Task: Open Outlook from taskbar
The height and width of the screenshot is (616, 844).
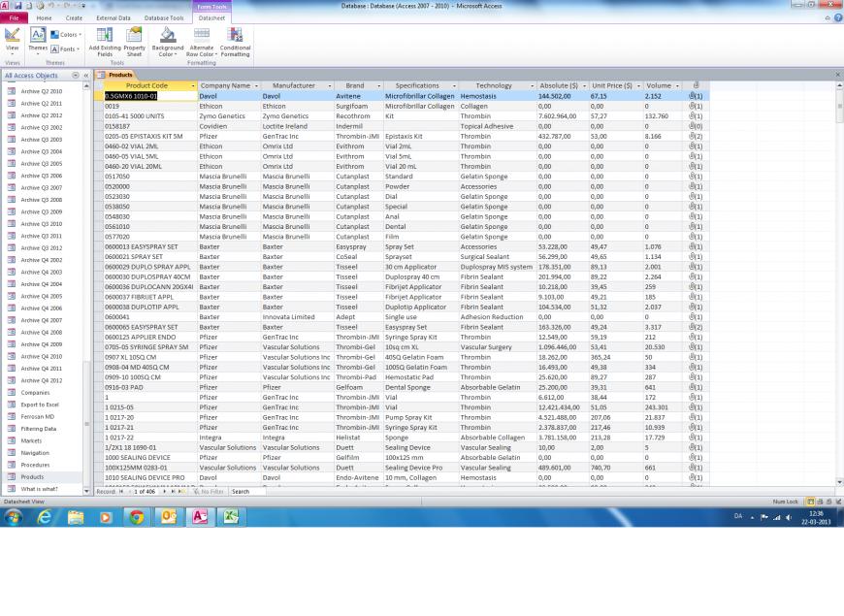Action: click(169, 517)
